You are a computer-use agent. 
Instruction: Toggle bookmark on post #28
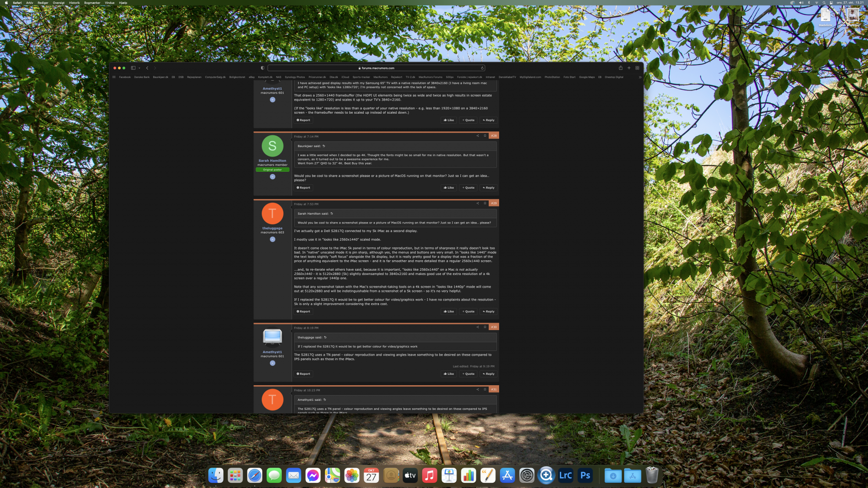click(485, 136)
